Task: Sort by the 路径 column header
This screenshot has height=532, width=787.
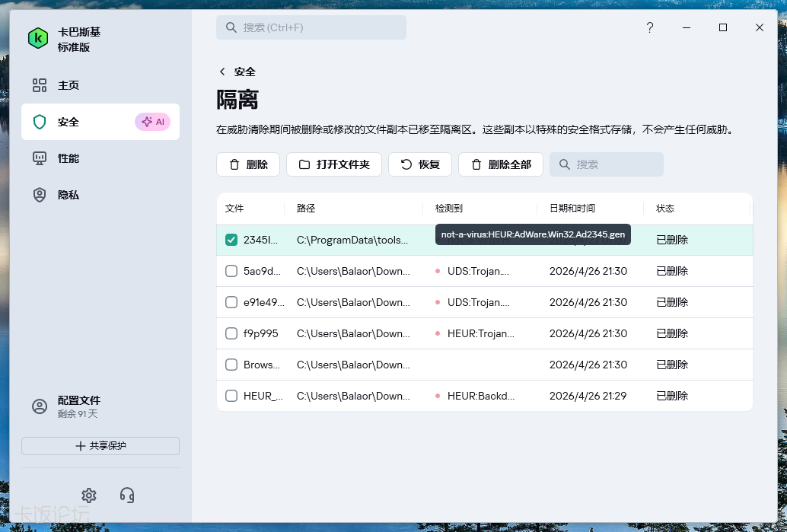Action: (306, 209)
